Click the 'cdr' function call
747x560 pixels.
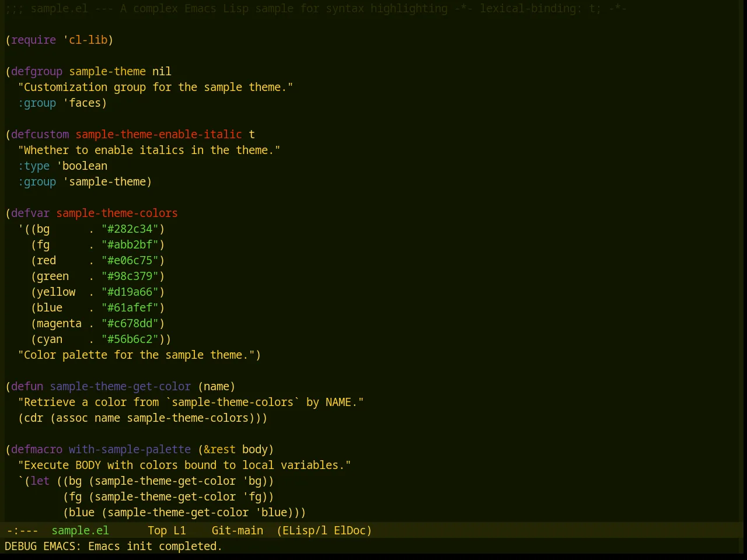coord(34,418)
